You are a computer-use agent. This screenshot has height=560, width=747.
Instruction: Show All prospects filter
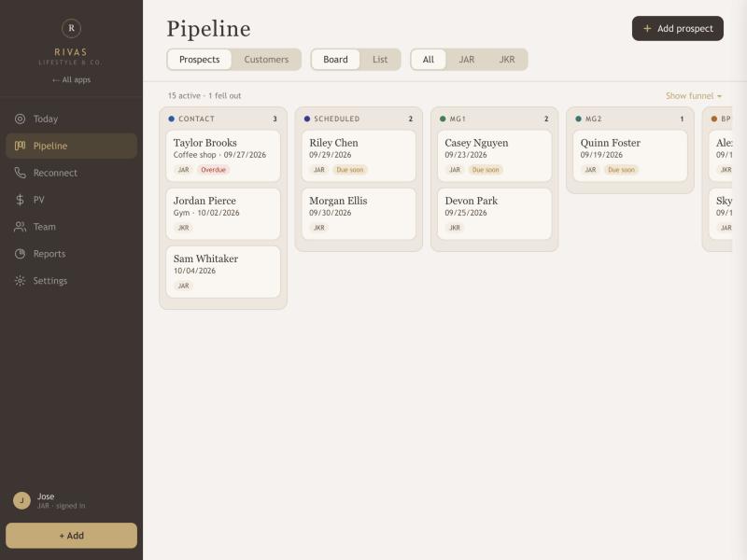coord(429,60)
